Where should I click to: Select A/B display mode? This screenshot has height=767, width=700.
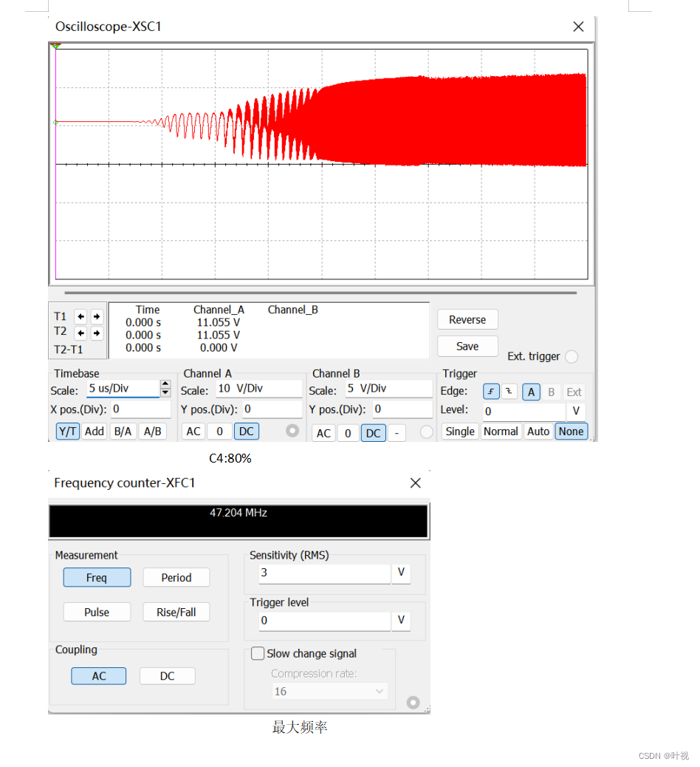pos(153,432)
